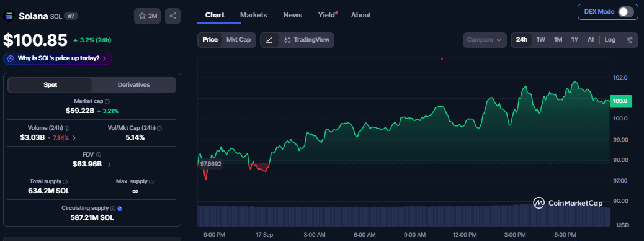The height and width of the screenshot is (241, 644).
Task: Click AI icon in SOL price question
Action: pos(11,58)
